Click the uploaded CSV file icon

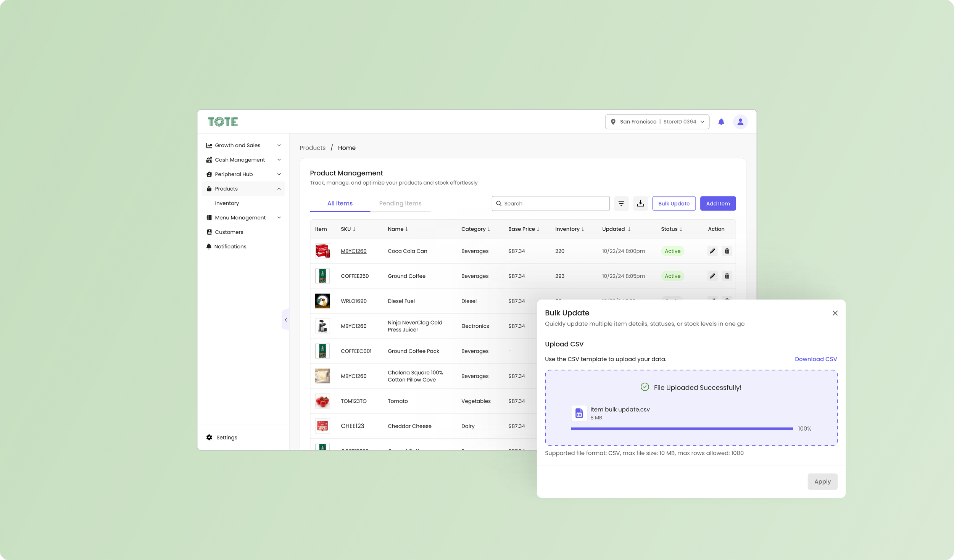point(579,413)
